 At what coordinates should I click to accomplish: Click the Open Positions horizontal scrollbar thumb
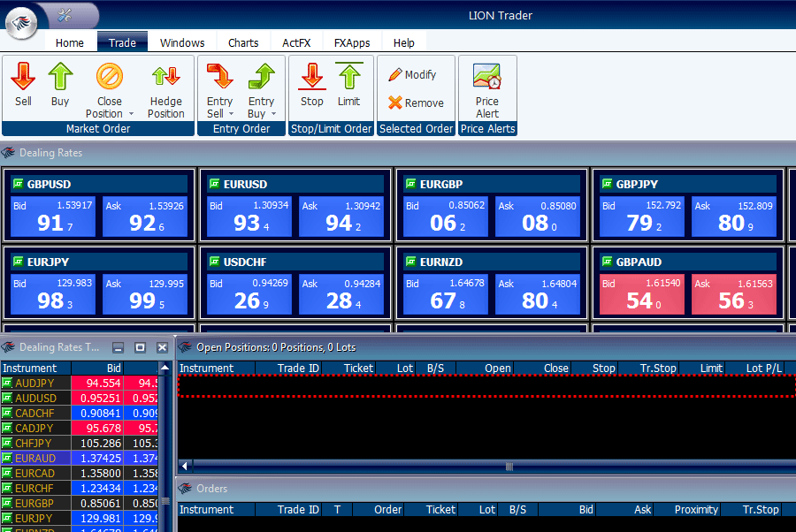pos(509,466)
